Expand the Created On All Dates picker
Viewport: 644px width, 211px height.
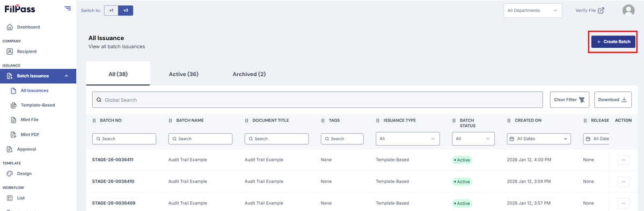point(539,139)
